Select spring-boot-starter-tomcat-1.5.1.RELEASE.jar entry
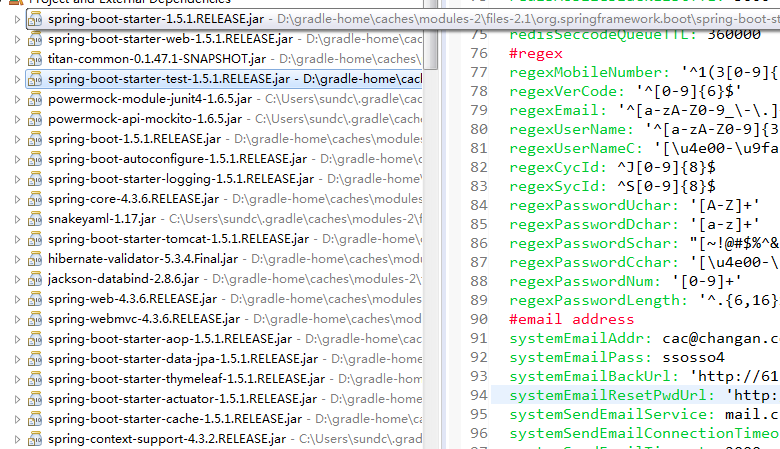Viewport: 780px width, 449px height. (x=178, y=239)
